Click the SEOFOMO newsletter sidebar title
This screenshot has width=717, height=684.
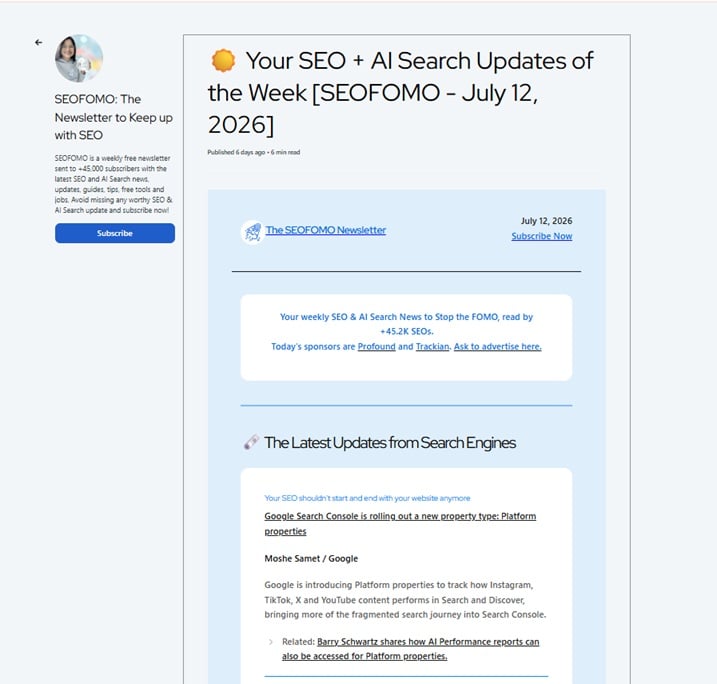point(113,117)
